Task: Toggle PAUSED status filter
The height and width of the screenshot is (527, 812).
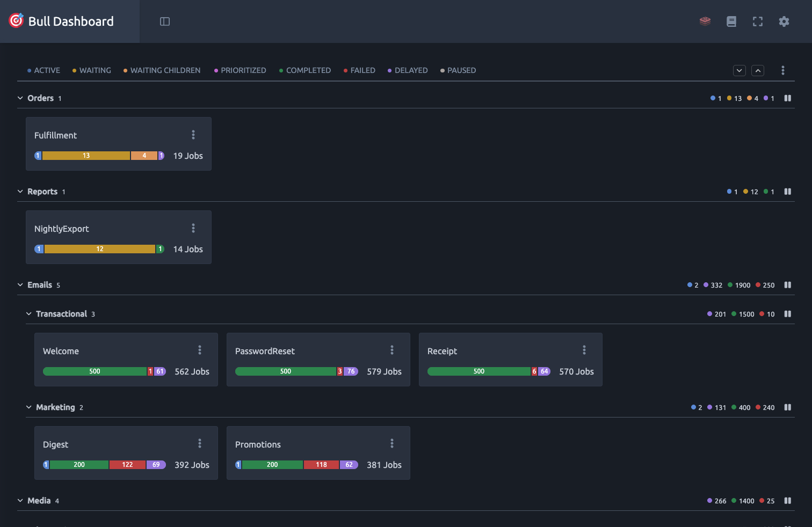Action: [x=458, y=70]
